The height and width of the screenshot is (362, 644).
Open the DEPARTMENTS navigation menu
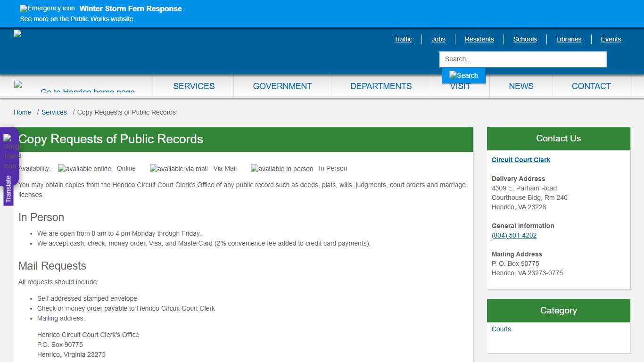pyautogui.click(x=381, y=86)
